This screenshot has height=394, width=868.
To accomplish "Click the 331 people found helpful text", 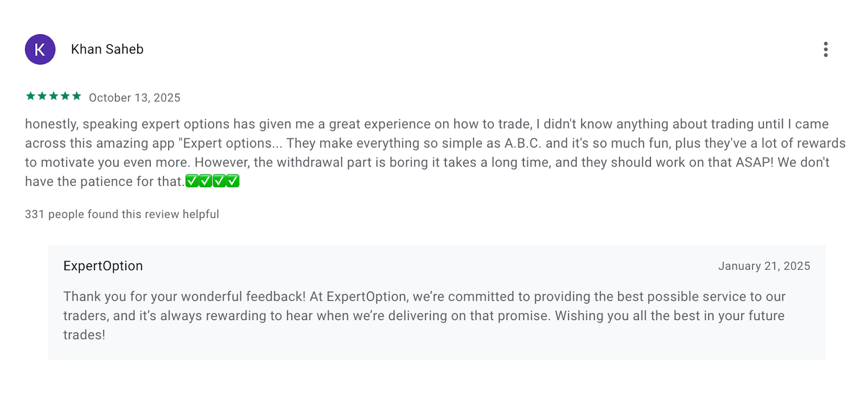I will (x=122, y=214).
